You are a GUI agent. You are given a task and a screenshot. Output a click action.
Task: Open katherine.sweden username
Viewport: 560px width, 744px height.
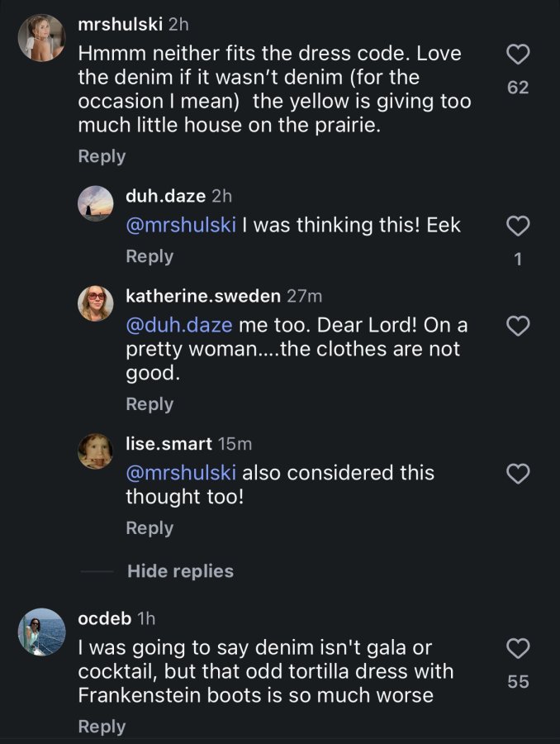coord(203,296)
